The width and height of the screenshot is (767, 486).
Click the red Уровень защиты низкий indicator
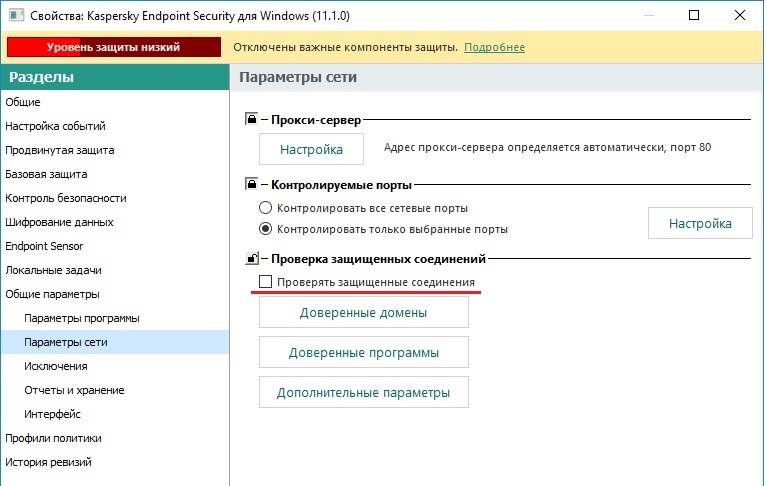tap(113, 47)
